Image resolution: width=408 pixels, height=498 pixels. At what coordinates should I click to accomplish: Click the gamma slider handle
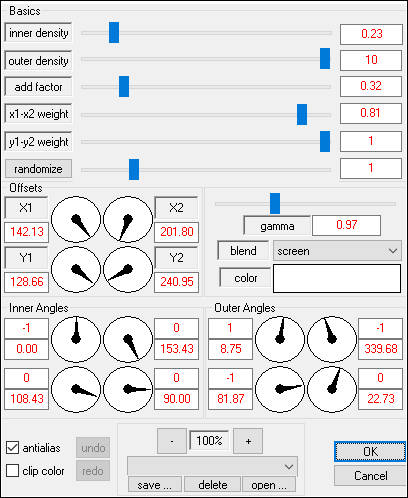pyautogui.click(x=275, y=203)
